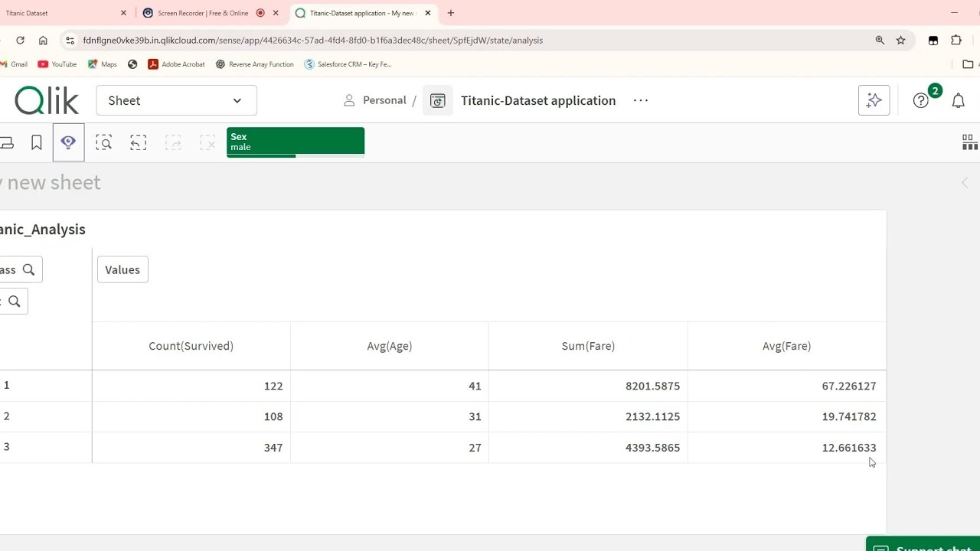This screenshot has width=980, height=551.
Task: Open the YouTube bookmark
Action: (x=57, y=64)
